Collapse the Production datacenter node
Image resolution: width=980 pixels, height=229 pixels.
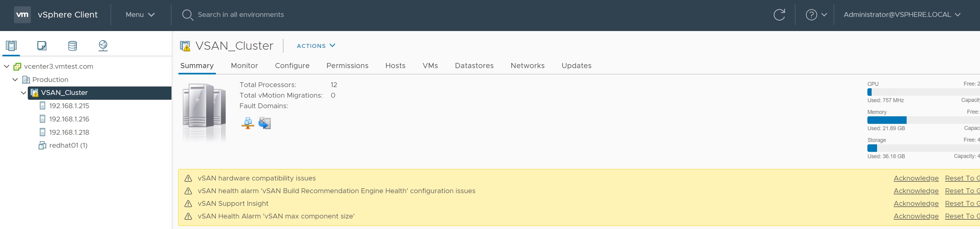(x=15, y=80)
